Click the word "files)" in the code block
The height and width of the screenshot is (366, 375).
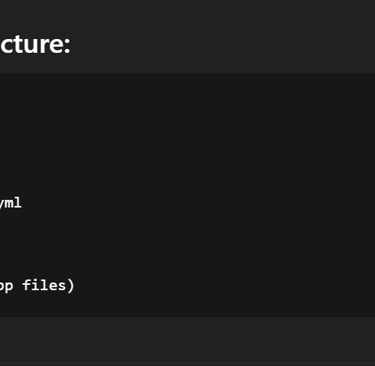click(48, 285)
